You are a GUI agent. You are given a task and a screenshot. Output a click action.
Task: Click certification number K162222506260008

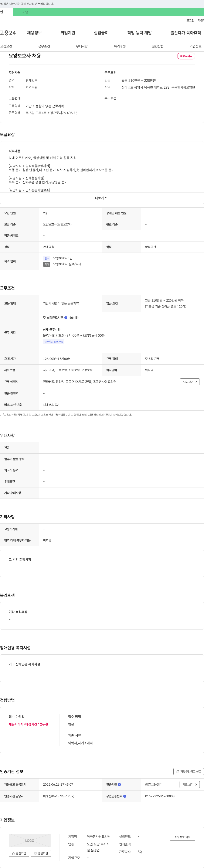160,796
